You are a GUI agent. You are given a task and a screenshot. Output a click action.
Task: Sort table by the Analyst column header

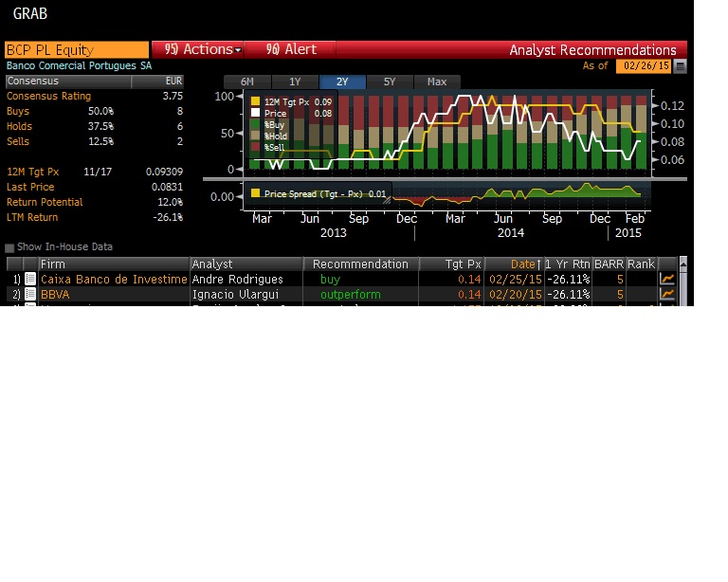click(x=246, y=264)
